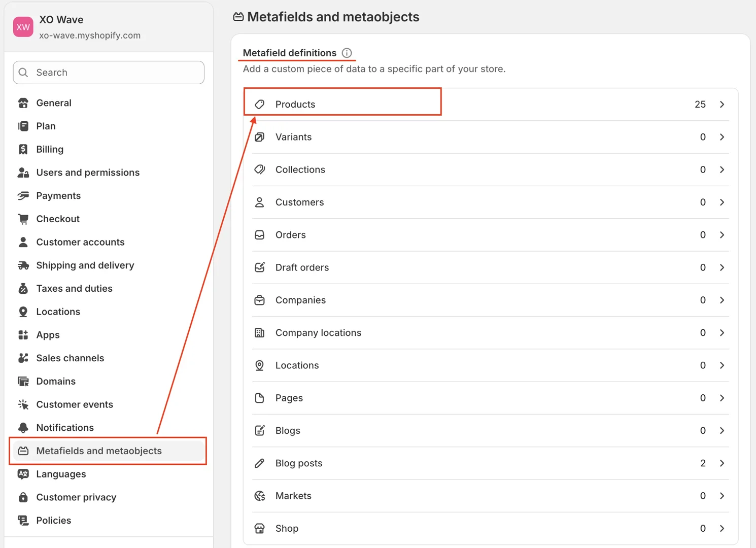Click the Notifications bell icon
756x548 pixels.
click(23, 428)
